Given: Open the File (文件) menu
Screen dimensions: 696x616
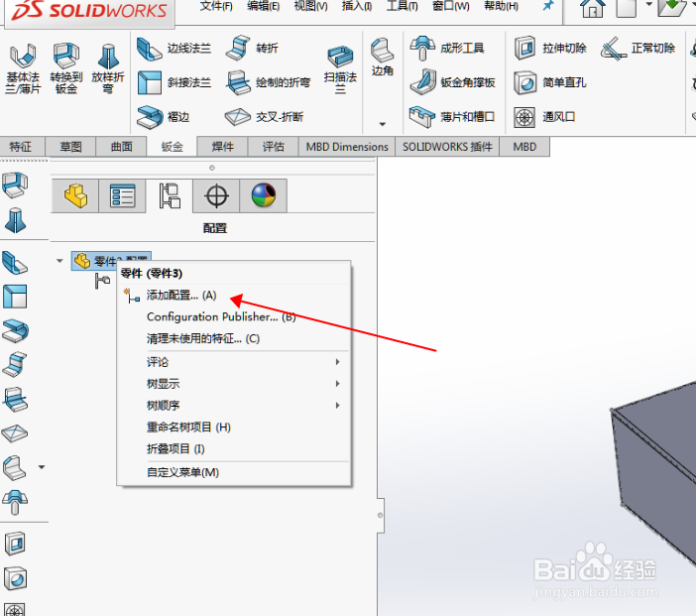Looking at the screenshot, I should (x=216, y=6).
